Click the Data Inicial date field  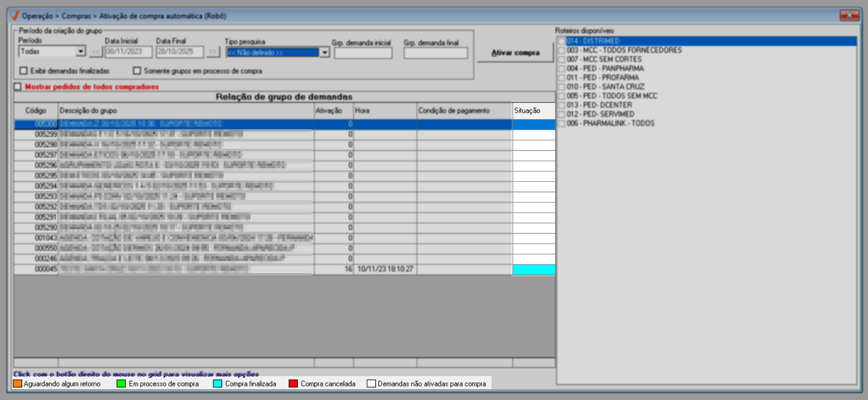(x=128, y=51)
